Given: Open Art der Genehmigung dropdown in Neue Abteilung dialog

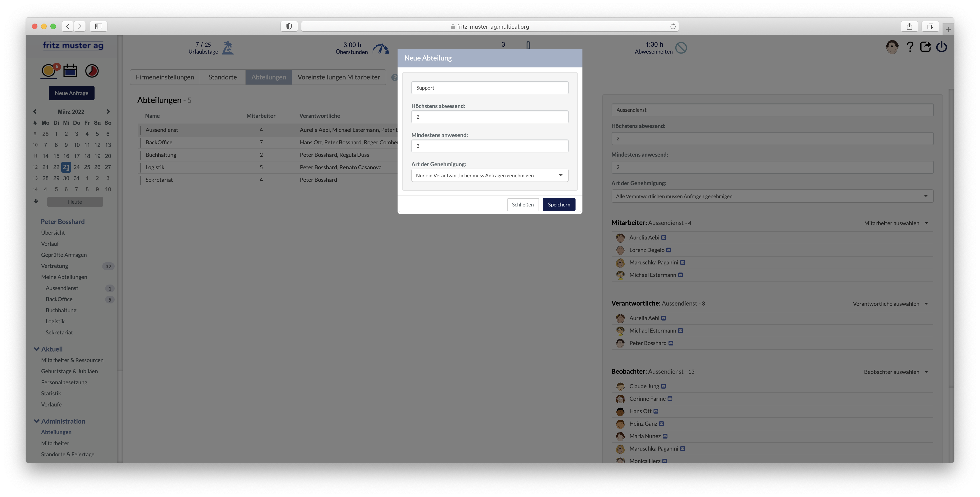Looking at the screenshot, I should click(490, 175).
